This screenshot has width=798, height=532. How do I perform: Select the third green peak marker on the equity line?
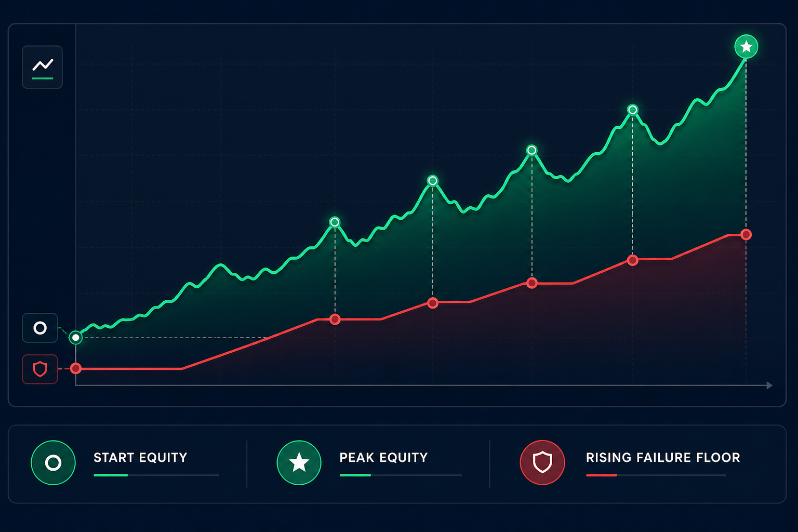pos(531,150)
